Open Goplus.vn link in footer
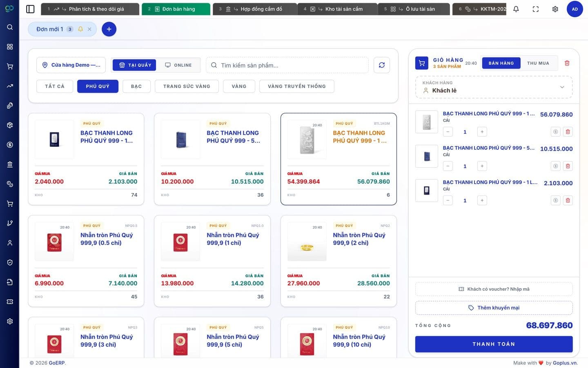Viewport: 588px width, 368px height. click(565, 363)
